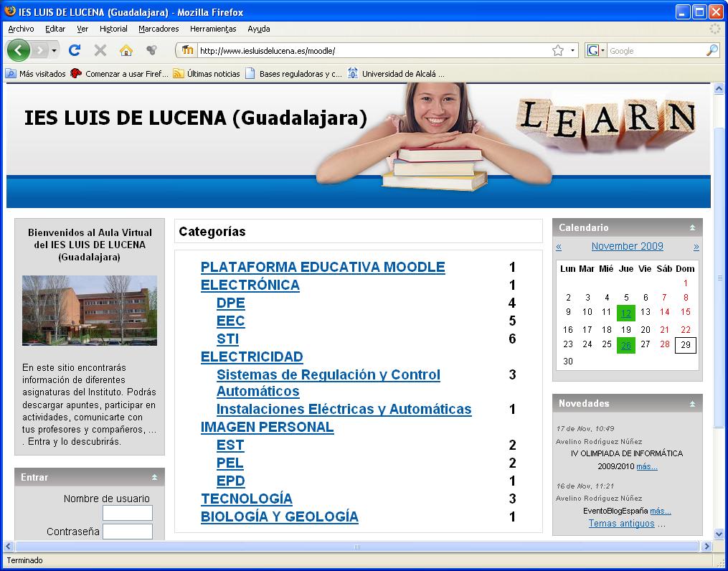Open the Marcadores menu
The image size is (728, 571).
158,29
